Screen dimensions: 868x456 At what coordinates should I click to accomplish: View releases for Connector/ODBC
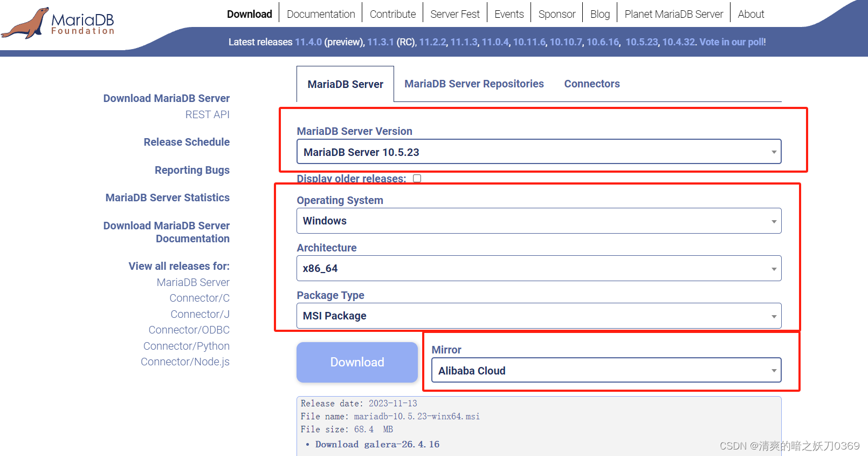point(189,330)
